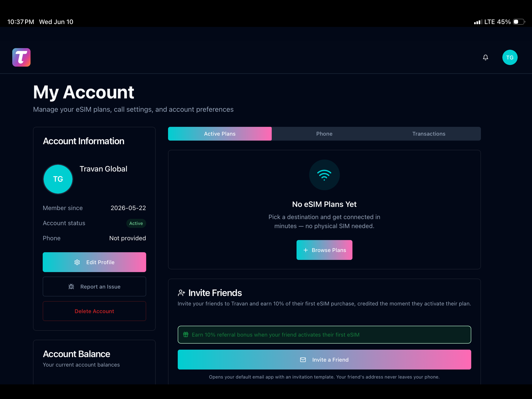This screenshot has width=532, height=399.
Task: Click 'Your current account balances' subtitle
Action: pos(81,365)
